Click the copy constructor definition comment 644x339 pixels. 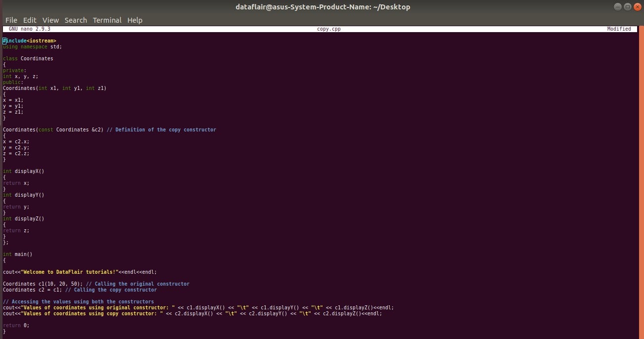click(x=162, y=129)
